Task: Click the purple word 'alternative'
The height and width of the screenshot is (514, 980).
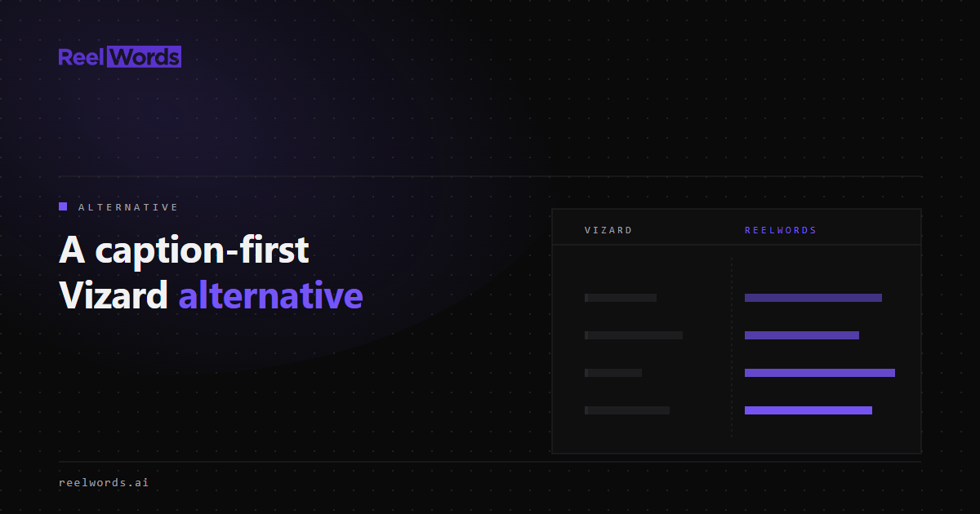Action: pos(271,295)
